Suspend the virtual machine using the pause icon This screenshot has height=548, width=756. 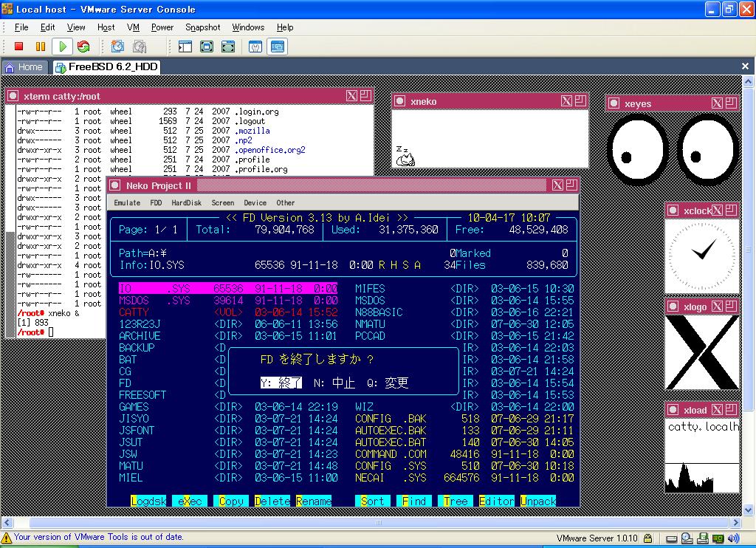click(41, 47)
